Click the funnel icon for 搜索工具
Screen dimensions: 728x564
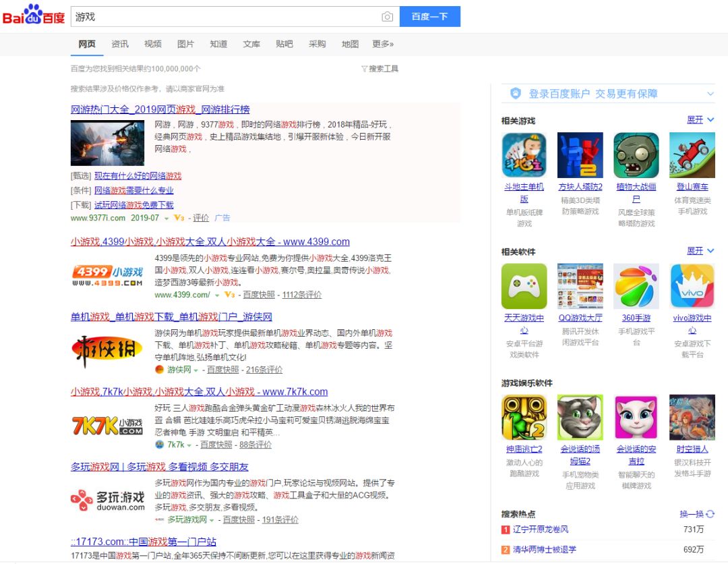tap(364, 69)
